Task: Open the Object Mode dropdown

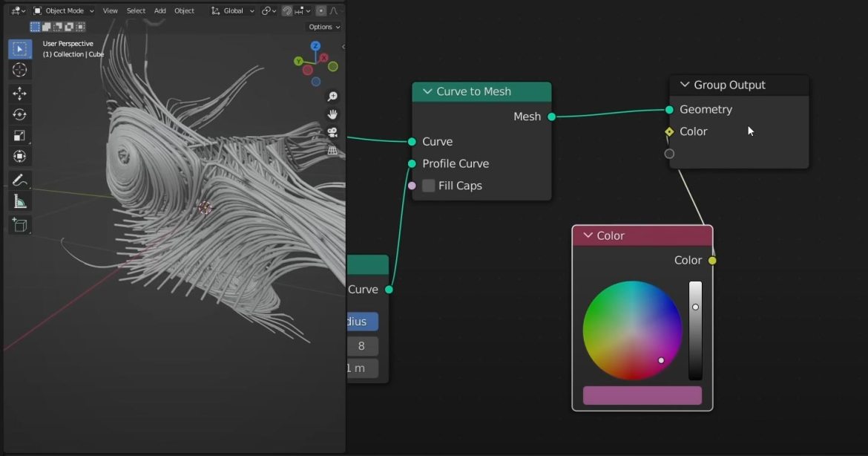Action: coord(63,10)
